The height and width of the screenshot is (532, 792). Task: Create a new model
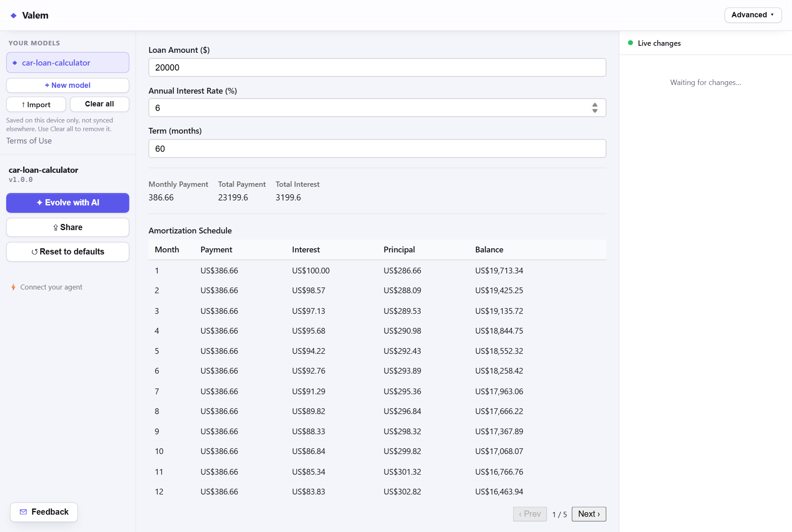[68, 85]
